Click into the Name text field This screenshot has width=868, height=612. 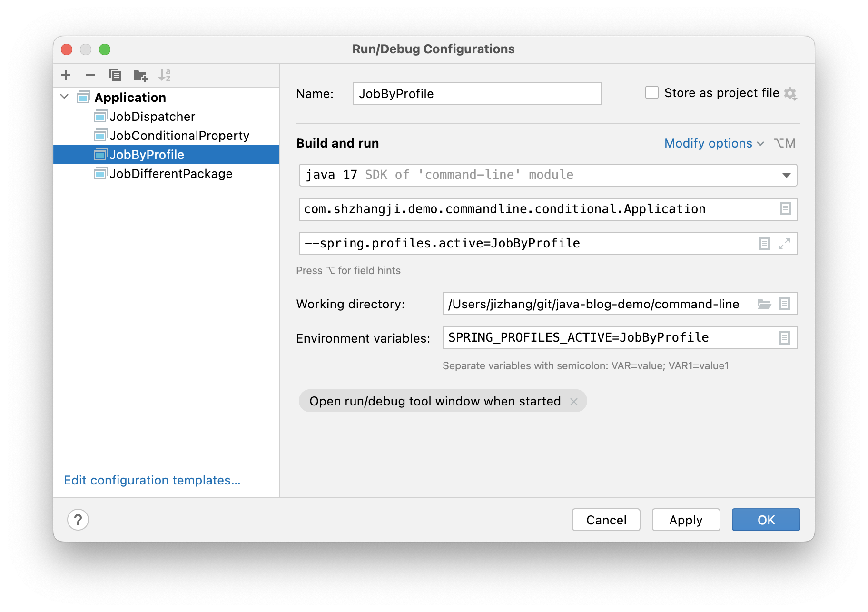(x=477, y=94)
